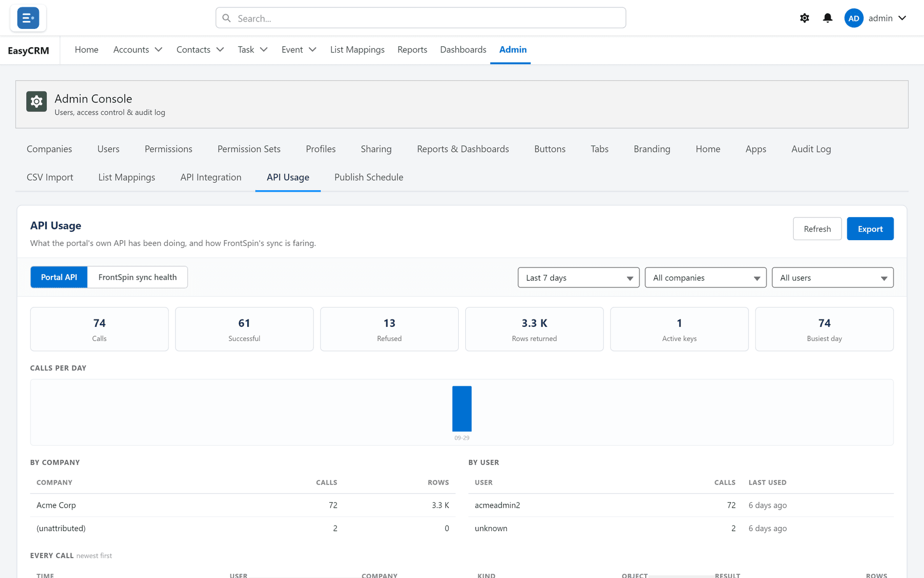Screen dimensions: 924x578
Task: Open the Users admin tab
Action: [x=108, y=149]
